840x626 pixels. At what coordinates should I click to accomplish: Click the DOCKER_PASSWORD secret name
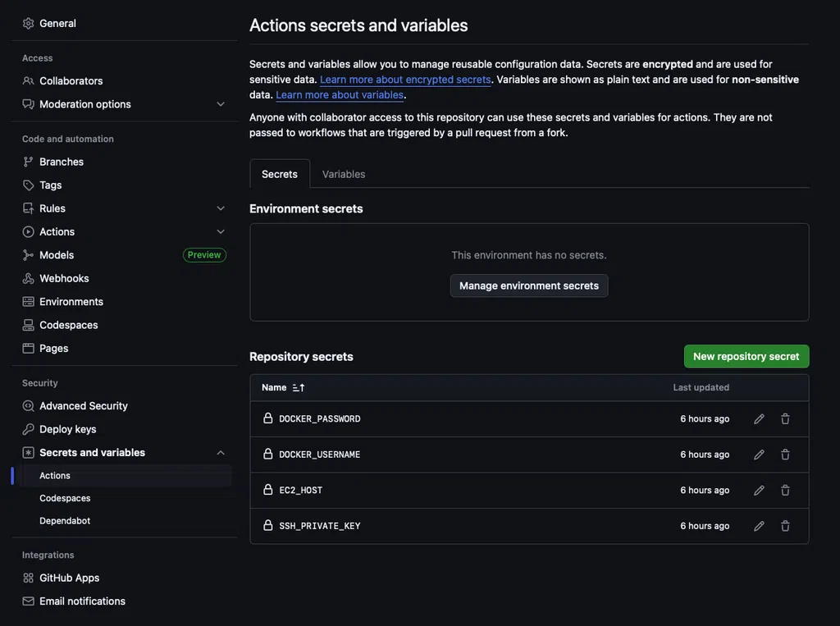[319, 419]
